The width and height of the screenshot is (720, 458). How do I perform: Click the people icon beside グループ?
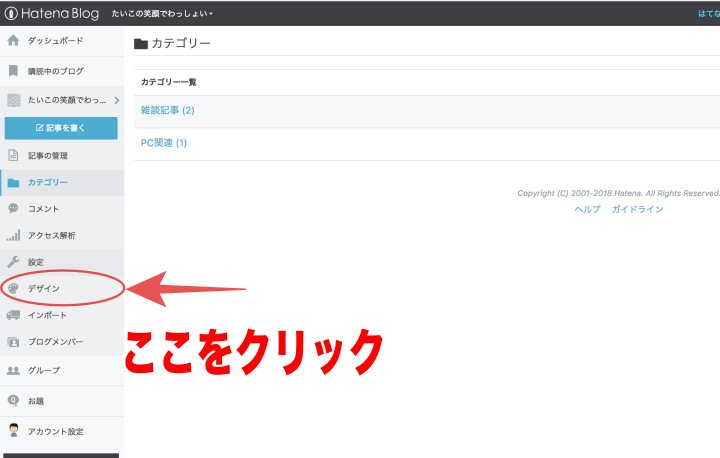[13, 370]
